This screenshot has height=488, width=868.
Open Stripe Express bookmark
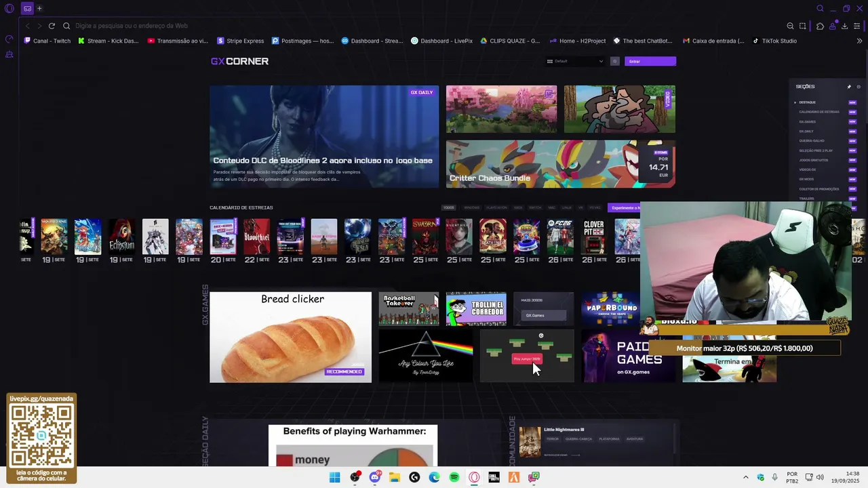(240, 41)
